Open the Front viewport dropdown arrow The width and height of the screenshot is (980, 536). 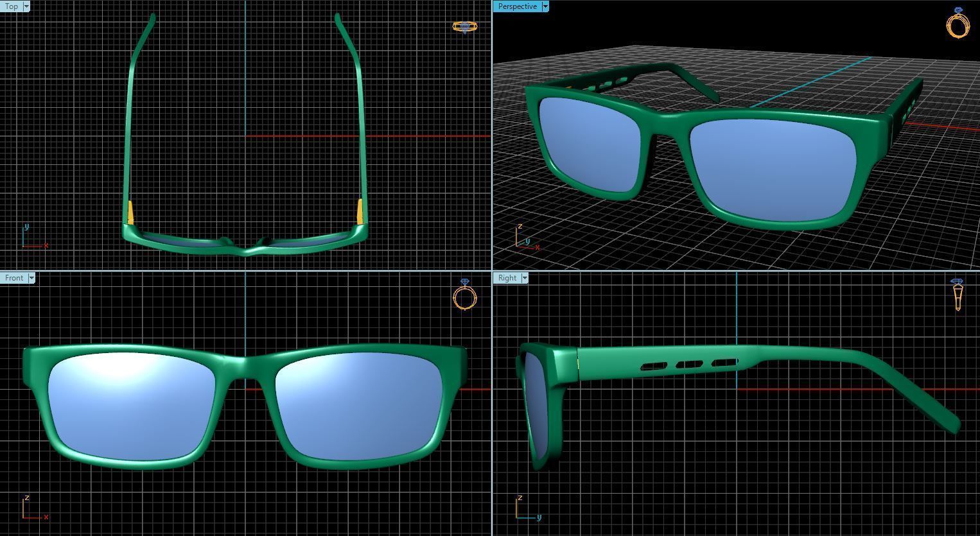(x=31, y=278)
